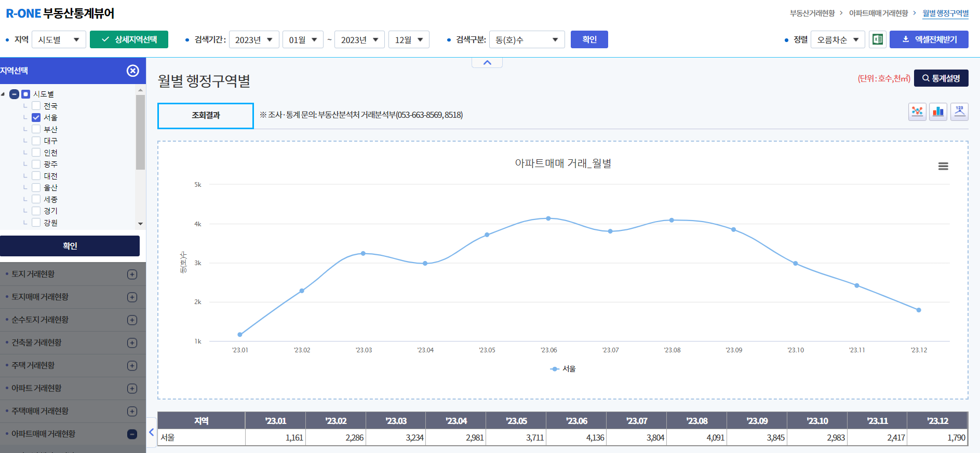980x453 pixels.
Task: Open the 동(호)수 search type dropdown
Action: point(527,39)
